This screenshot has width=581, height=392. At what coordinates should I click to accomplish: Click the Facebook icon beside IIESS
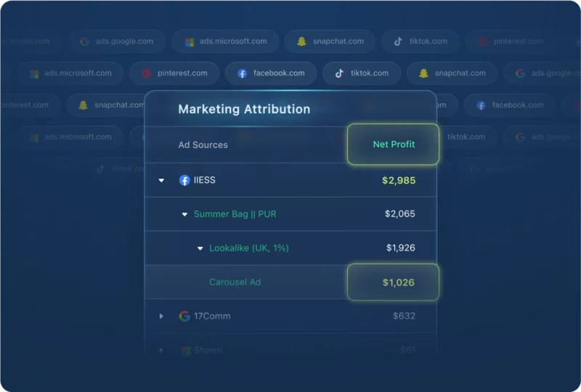point(184,180)
